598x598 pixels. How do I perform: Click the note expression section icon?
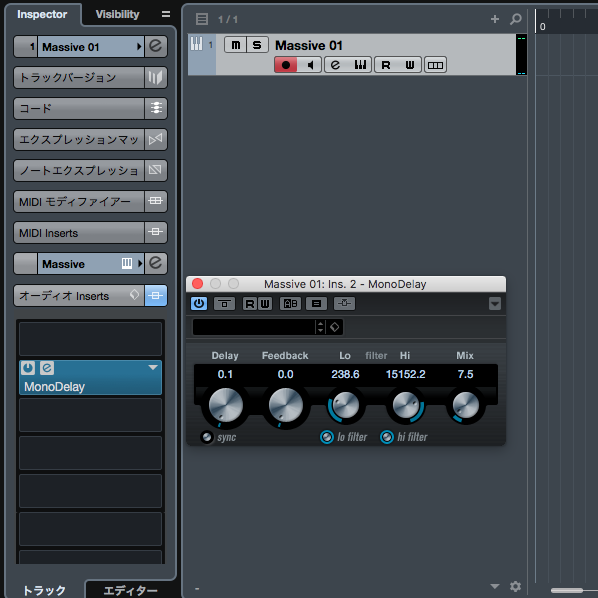tap(156, 170)
